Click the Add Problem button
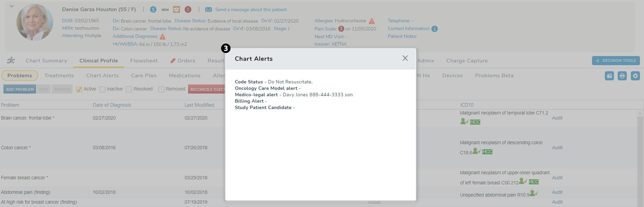644x207 pixels. tap(20, 89)
